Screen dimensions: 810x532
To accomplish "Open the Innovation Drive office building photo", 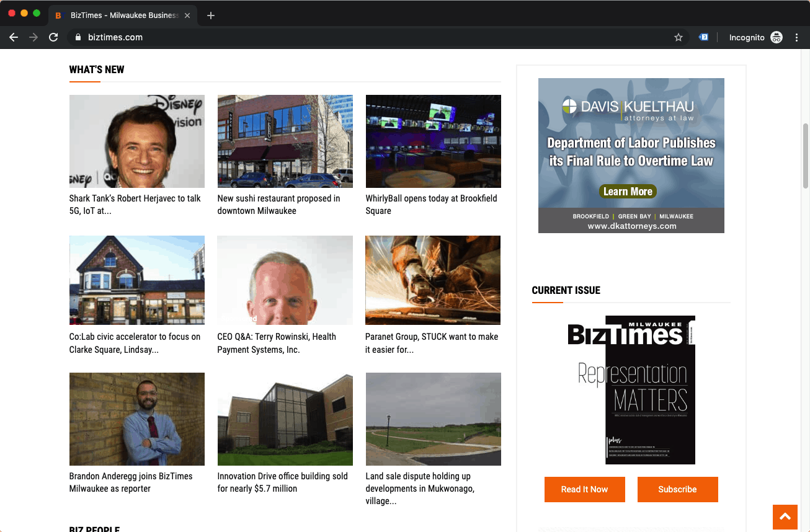I will tap(285, 419).
